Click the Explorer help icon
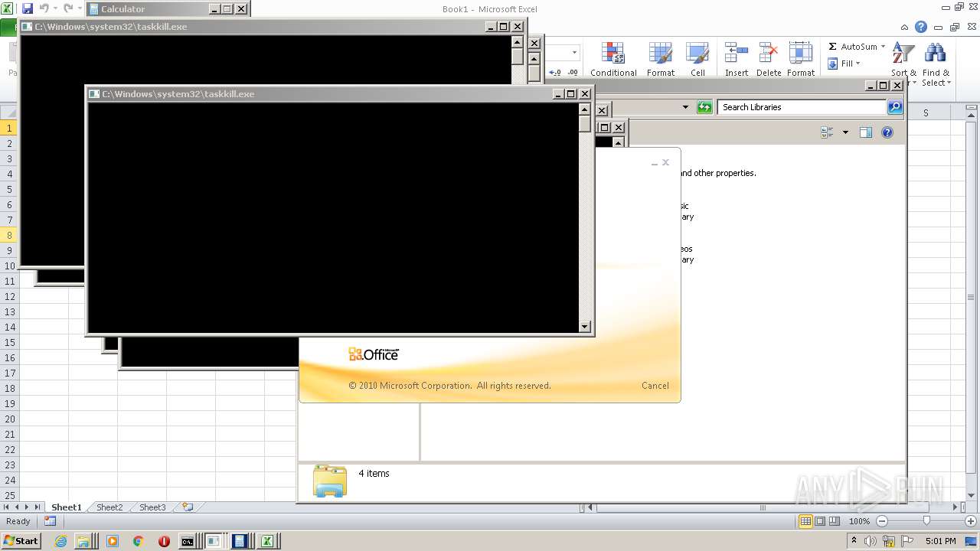Viewport: 980px width, 551px height. (x=887, y=132)
